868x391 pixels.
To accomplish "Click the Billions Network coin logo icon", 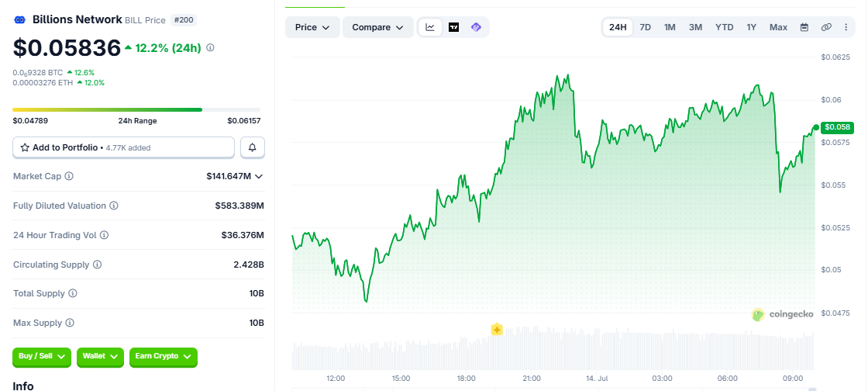I will coord(20,20).
